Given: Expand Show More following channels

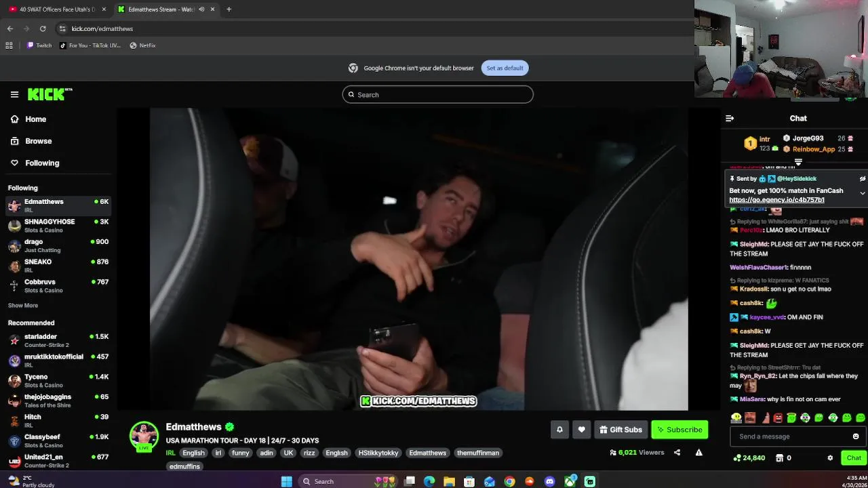Looking at the screenshot, I should 23,306.
